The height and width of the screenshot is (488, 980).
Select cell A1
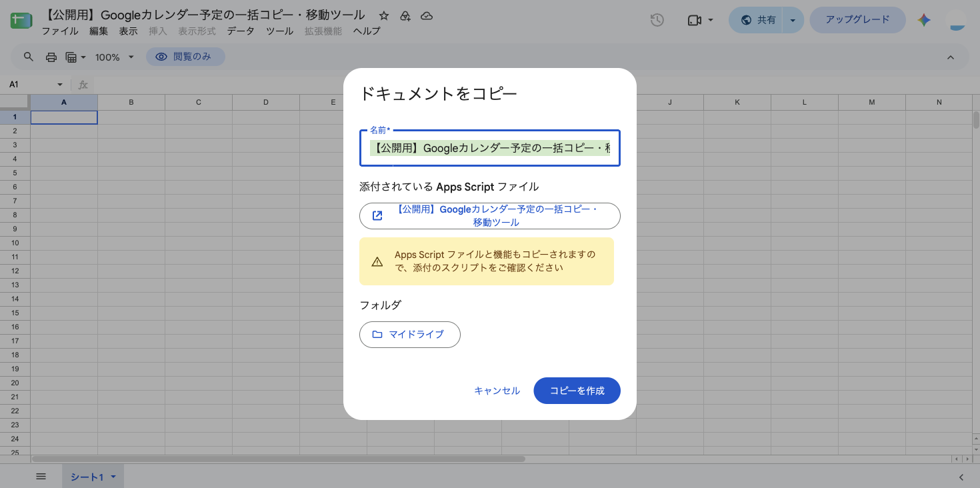pyautogui.click(x=64, y=117)
